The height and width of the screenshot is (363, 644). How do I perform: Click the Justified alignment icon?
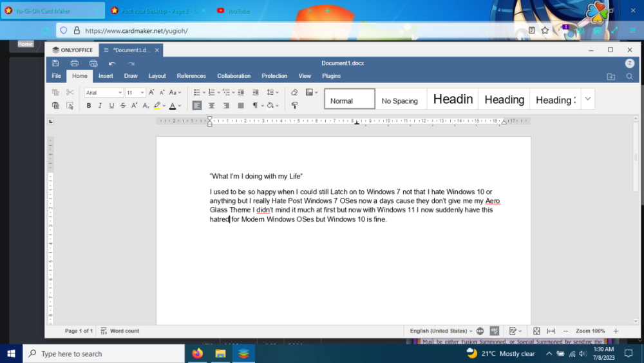coord(241,106)
